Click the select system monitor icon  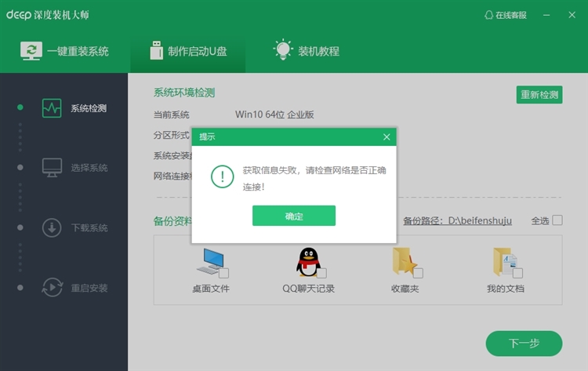[52, 167]
